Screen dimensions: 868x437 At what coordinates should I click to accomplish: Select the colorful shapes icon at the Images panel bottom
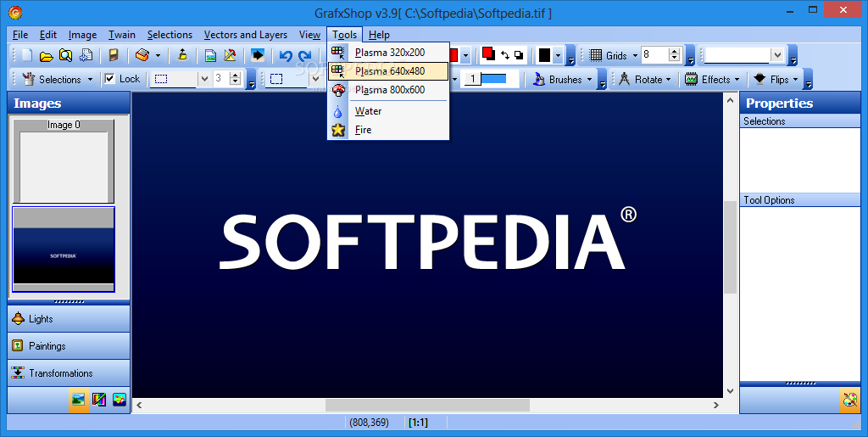coord(120,399)
